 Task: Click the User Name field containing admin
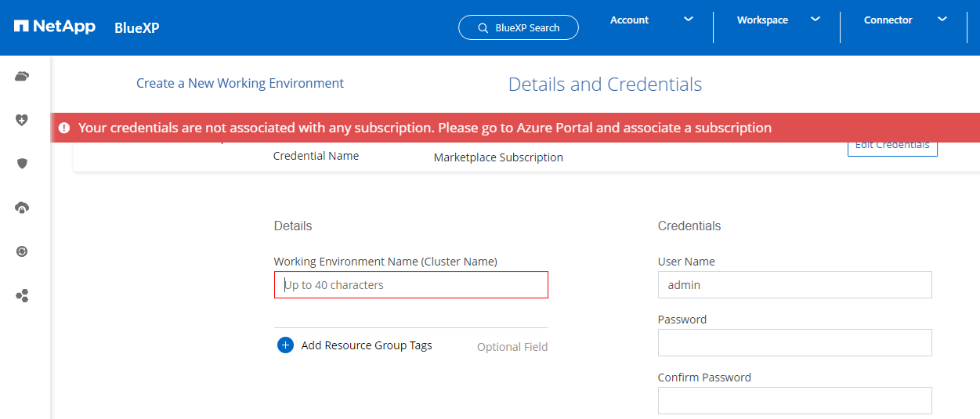pyautogui.click(x=794, y=285)
